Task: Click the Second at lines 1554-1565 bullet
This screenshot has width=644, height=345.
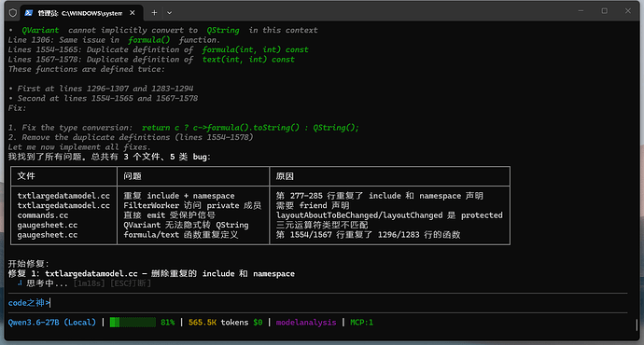Action: coord(103,99)
